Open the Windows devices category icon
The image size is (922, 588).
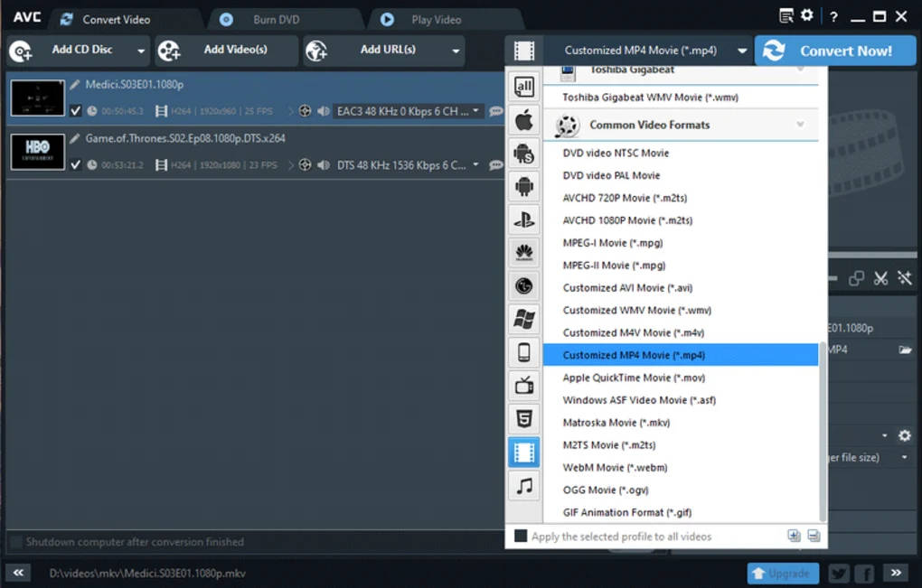point(524,319)
